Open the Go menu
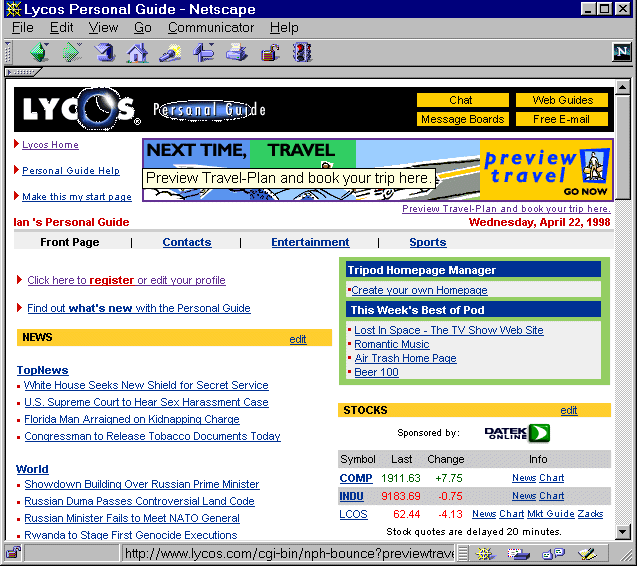637x566 pixels. click(x=143, y=28)
